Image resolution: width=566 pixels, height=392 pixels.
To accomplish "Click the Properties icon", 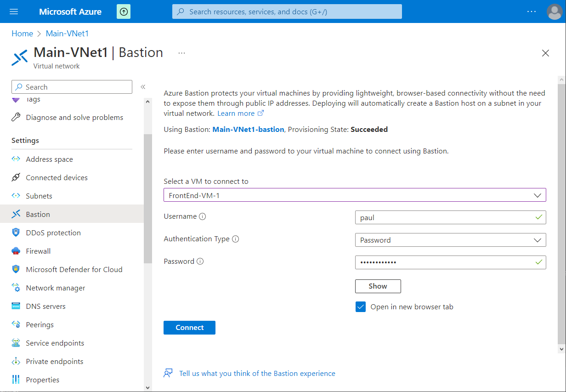I will tap(16, 380).
